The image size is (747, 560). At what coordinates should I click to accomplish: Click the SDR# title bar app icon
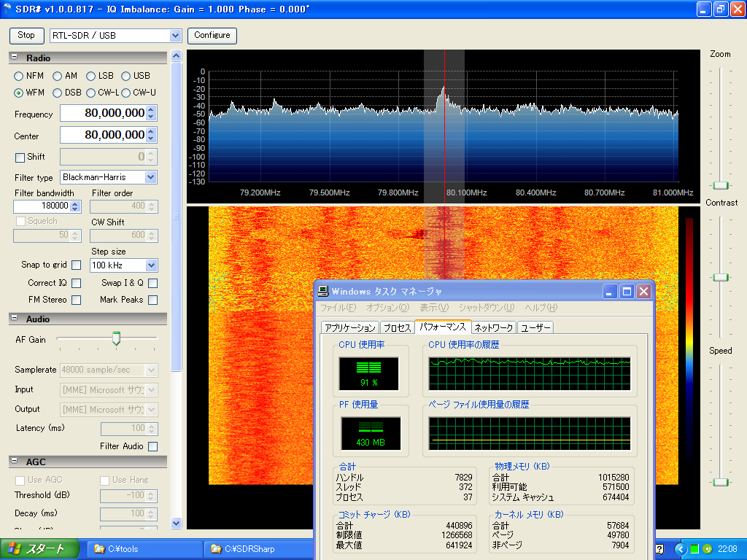click(7, 9)
